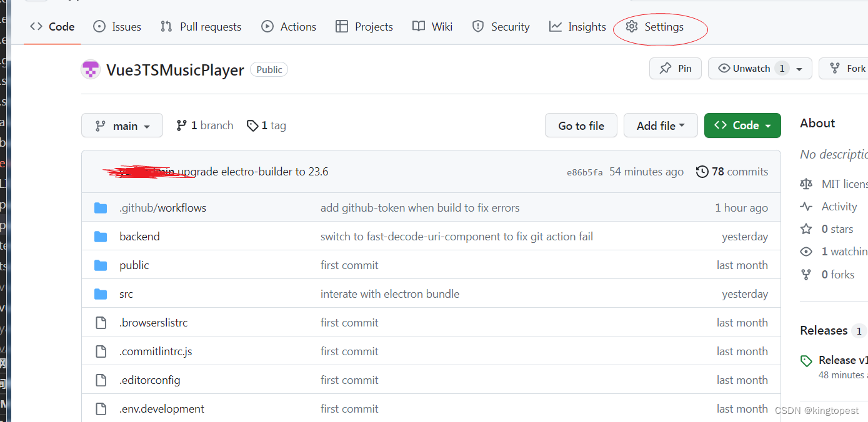This screenshot has width=868, height=422.
Task: Switch to the Actions tab
Action: 289,27
